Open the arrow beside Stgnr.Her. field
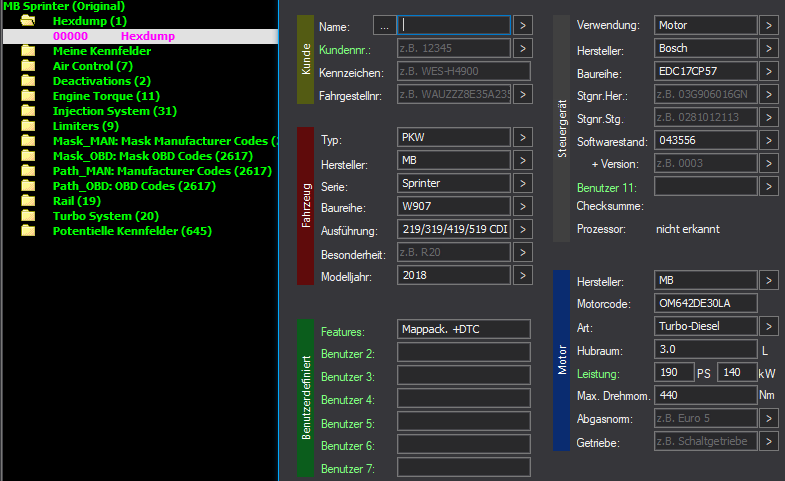The height and width of the screenshot is (481, 785). point(769,95)
